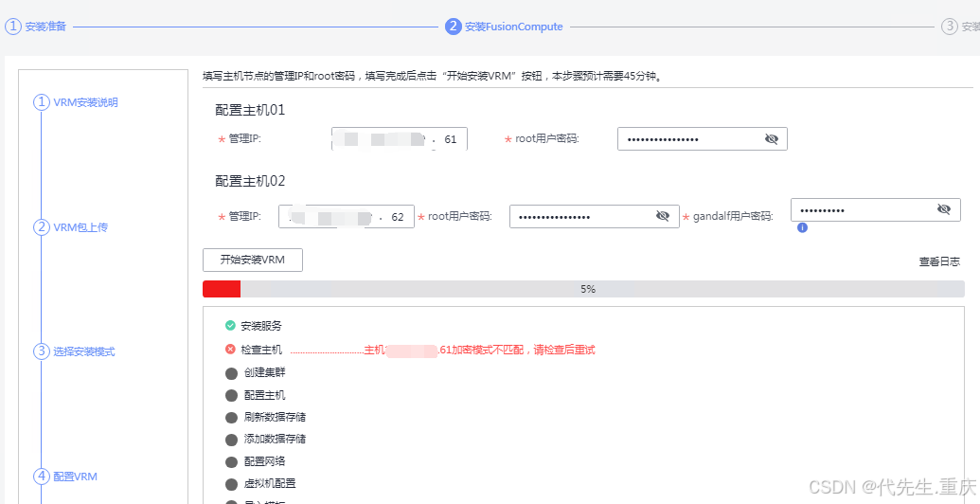Click sidebar step circle 4 for 配置VRM
Viewport: 980px width, 504px height.
pos(42,477)
